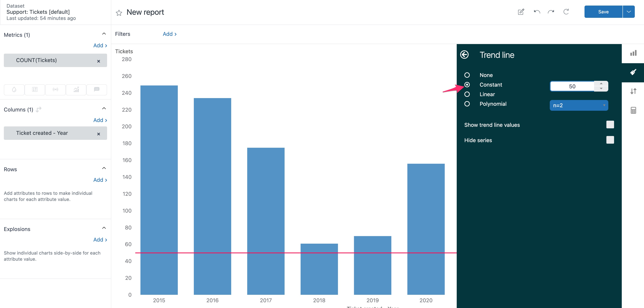Select the Linear trend line option

(467, 94)
